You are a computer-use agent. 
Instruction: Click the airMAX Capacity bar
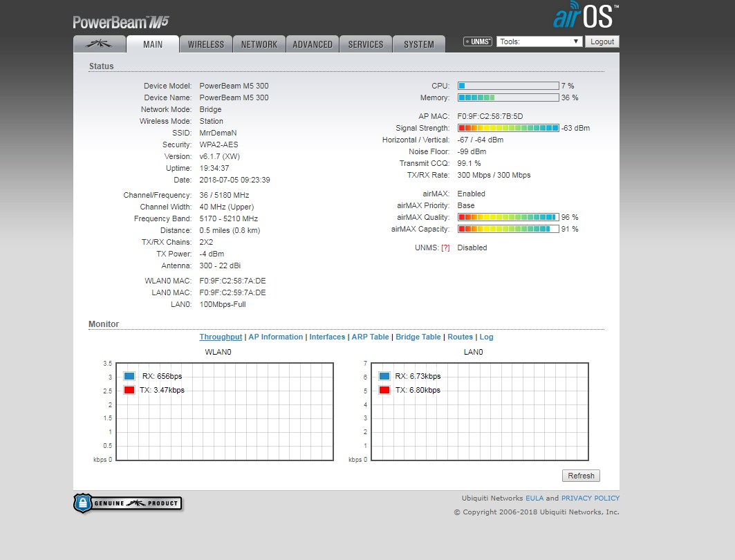tap(508, 229)
